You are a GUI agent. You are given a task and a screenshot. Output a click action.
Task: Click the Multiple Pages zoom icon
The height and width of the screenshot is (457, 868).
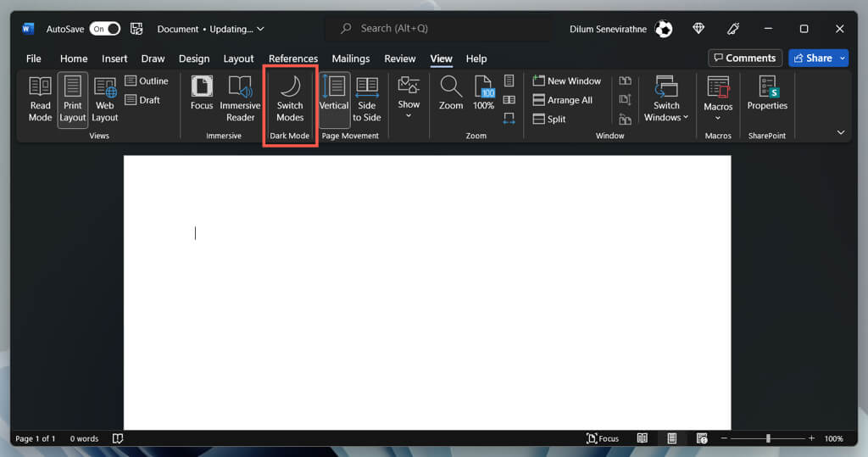[509, 100]
